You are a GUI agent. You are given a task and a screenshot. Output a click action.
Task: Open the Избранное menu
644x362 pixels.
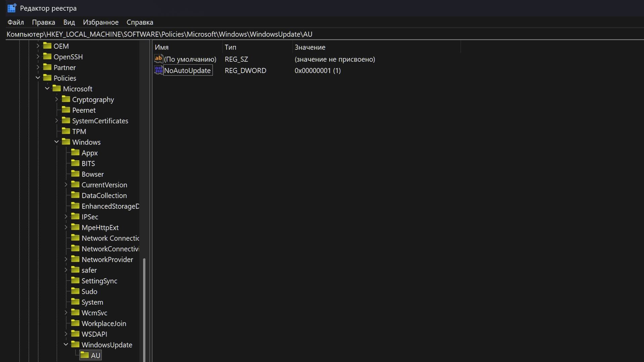point(101,22)
